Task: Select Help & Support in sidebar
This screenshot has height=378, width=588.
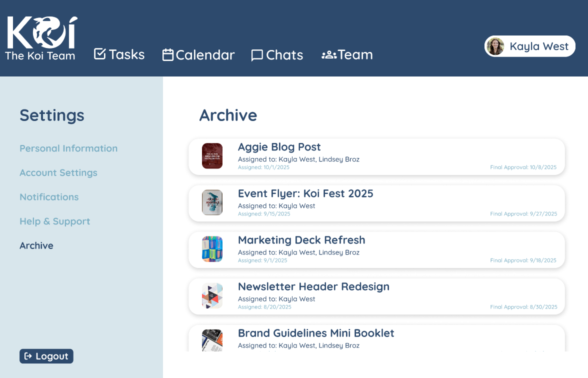Action: pyautogui.click(x=55, y=221)
